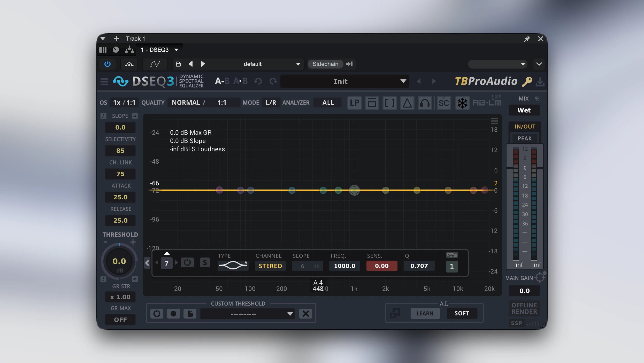Toggle the Sidechain button
This screenshot has width=644, height=363.
pyautogui.click(x=325, y=64)
